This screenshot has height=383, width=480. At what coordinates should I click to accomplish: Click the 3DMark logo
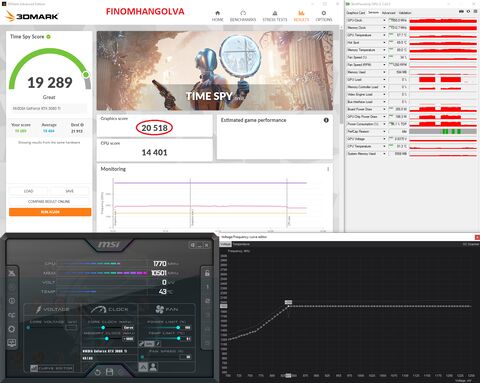point(32,16)
